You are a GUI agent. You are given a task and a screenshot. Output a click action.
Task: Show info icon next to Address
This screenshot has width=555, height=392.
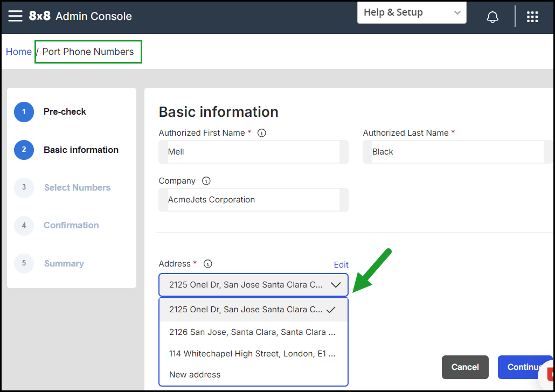pyautogui.click(x=208, y=263)
